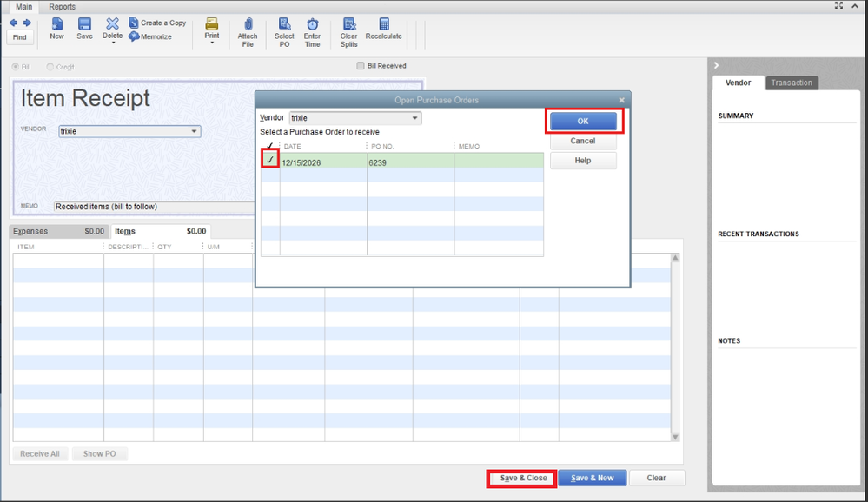The height and width of the screenshot is (502, 868).
Task: Click the Recalculate icon
Action: [x=384, y=29]
